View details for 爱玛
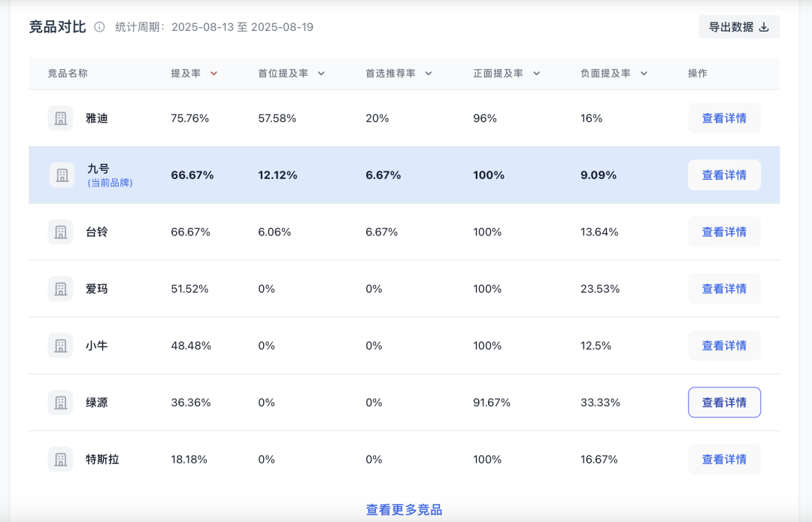Viewport: 812px width, 522px height. click(724, 289)
